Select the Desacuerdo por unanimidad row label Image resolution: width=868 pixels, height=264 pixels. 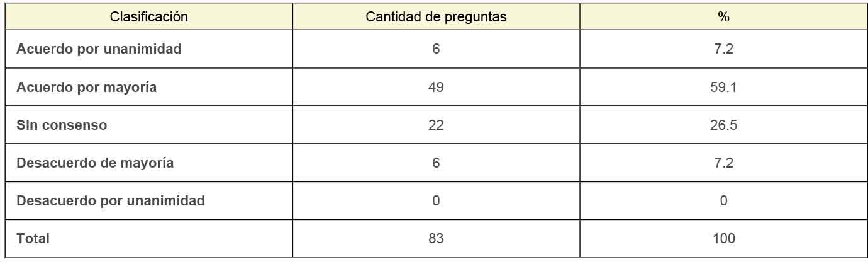pyautogui.click(x=111, y=201)
